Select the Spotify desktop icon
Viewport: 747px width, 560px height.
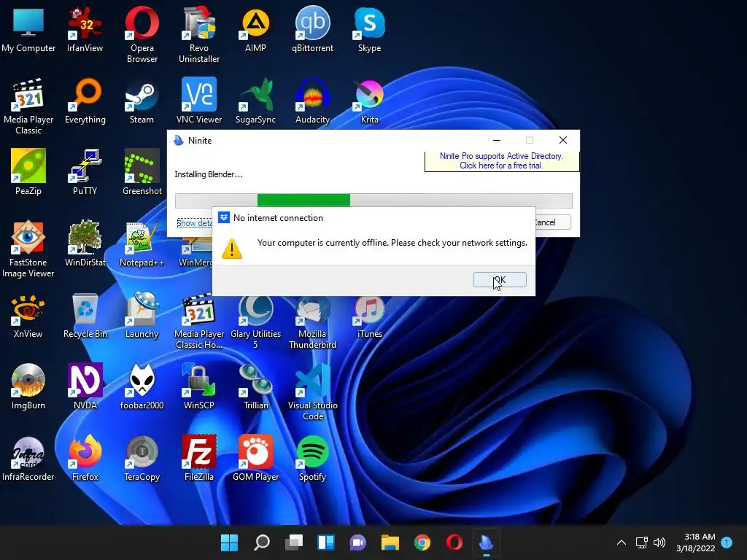[x=312, y=458]
